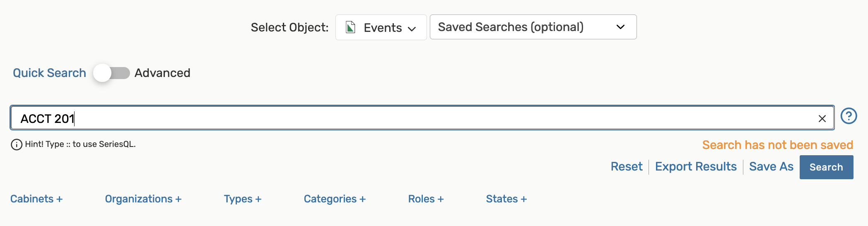The width and height of the screenshot is (868, 226).
Task: Click the hint info icon
Action: pos(17,144)
